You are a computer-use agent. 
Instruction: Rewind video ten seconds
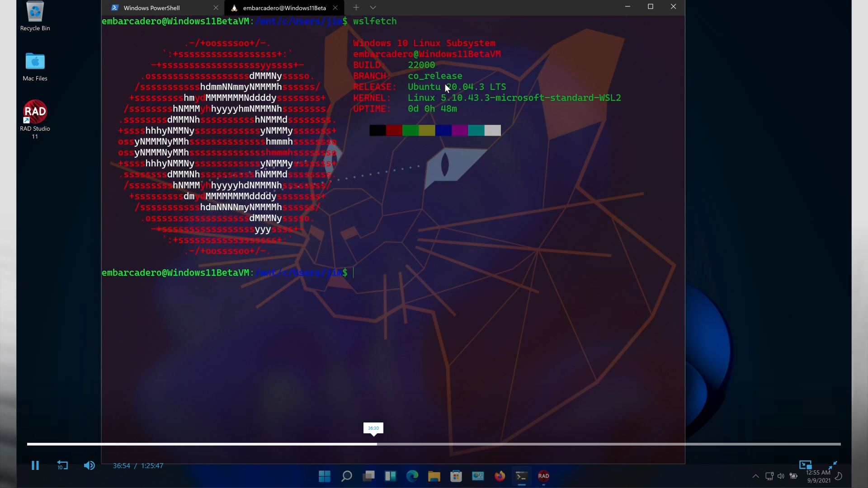[x=62, y=465]
